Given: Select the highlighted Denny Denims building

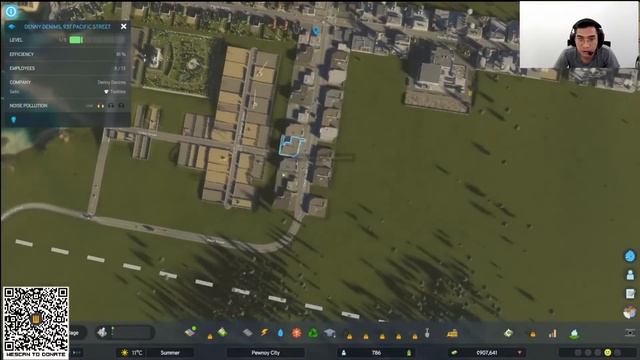Looking at the screenshot, I should [291, 146].
